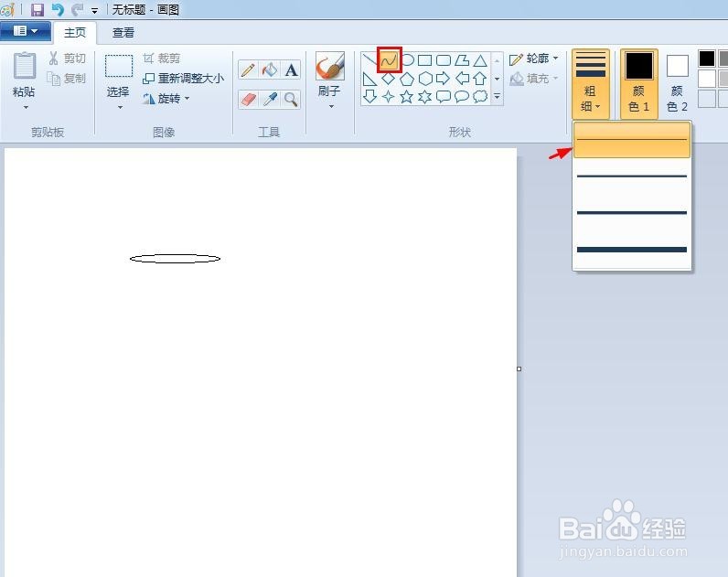This screenshot has width=728, height=577.
Task: Click the canvas right-edge resize handle
Action: point(519,369)
